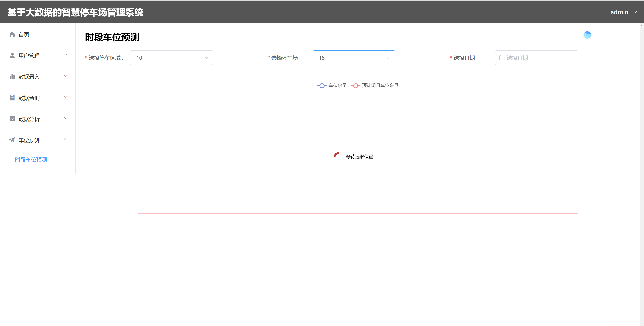This screenshot has height=326, width=644.
Task: Click the paper plane icon beside 车位预测
Action: 12,140
